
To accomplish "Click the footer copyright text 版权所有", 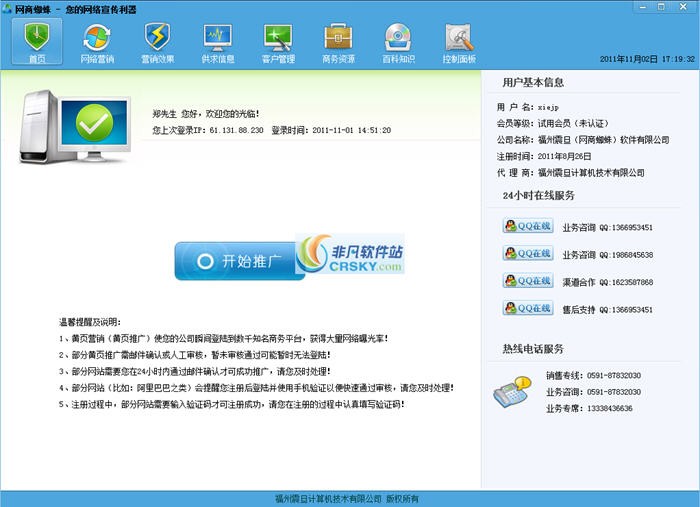I will pyautogui.click(x=347, y=499).
